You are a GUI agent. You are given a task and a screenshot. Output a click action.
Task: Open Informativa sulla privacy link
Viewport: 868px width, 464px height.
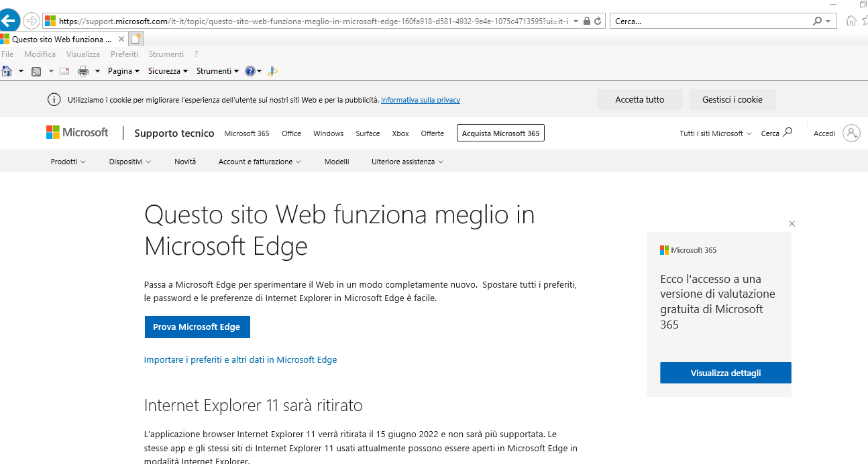(421, 100)
